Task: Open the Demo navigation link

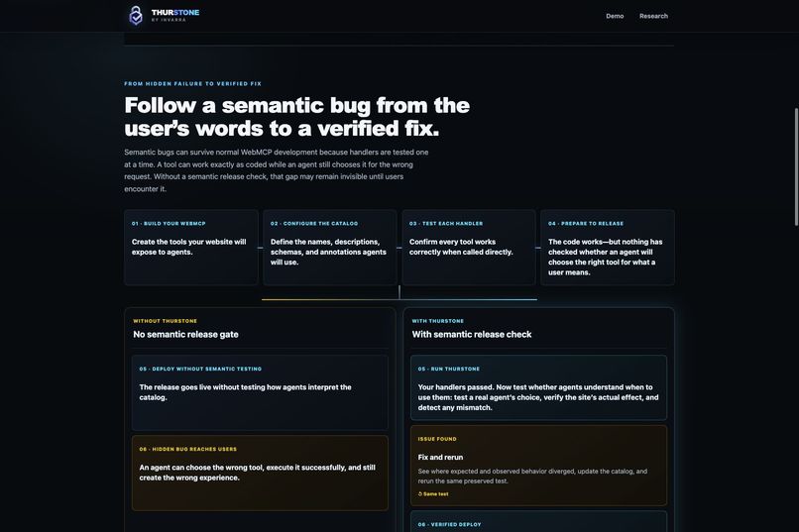Action: tap(615, 16)
